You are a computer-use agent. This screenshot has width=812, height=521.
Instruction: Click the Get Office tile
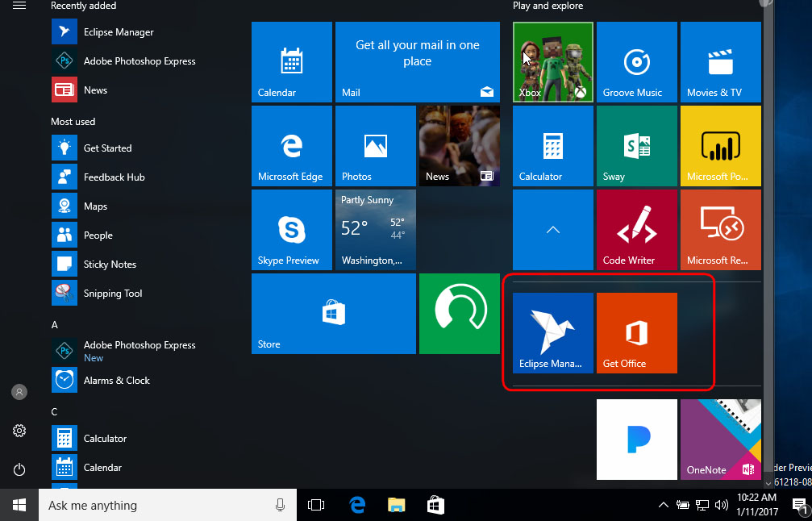[636, 332]
